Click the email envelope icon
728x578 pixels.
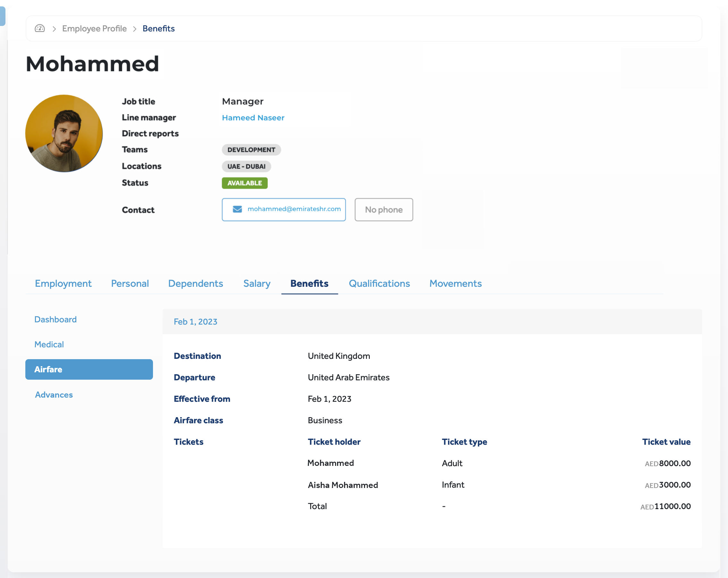tap(237, 209)
